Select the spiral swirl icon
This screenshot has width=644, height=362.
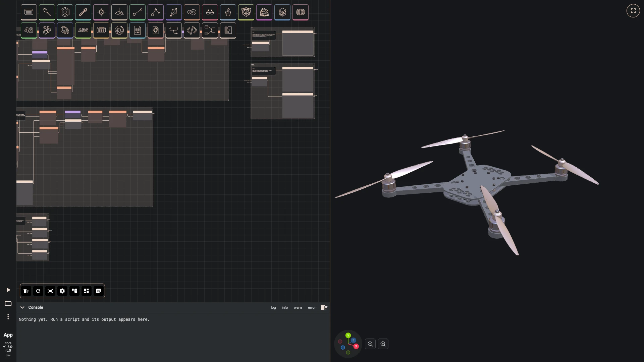pyautogui.click(x=119, y=30)
